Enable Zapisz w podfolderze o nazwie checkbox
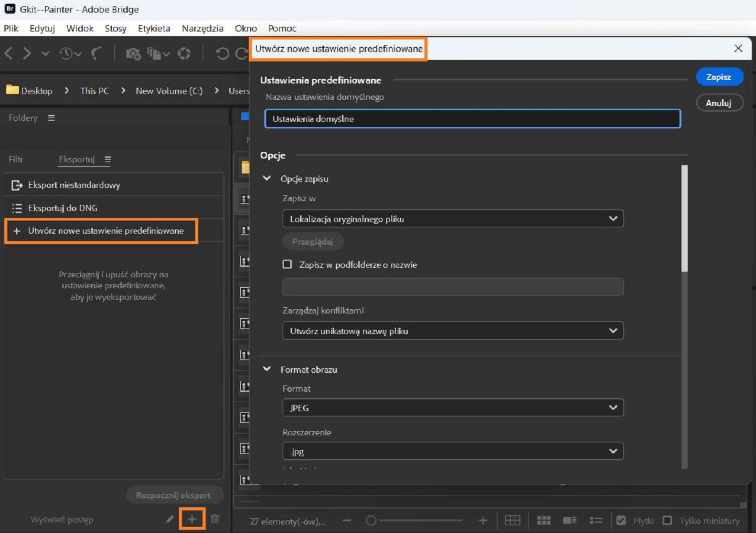 pyautogui.click(x=287, y=264)
